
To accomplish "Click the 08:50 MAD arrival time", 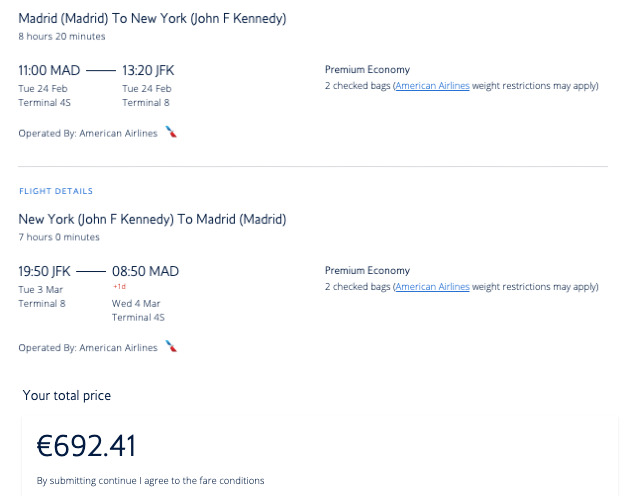I will (146, 271).
